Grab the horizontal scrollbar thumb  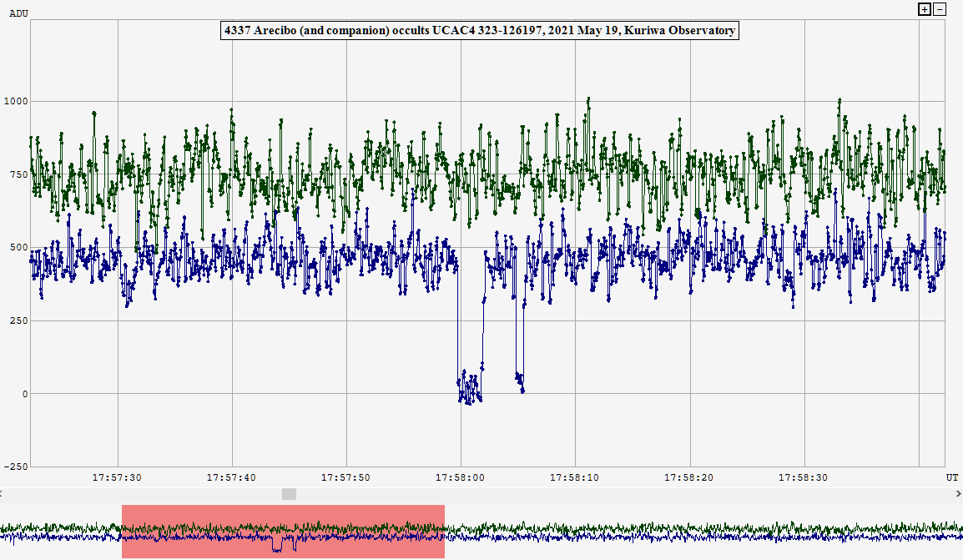[289, 494]
